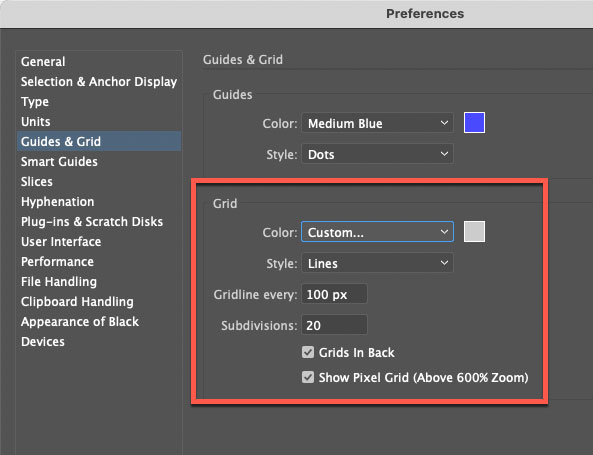This screenshot has height=455, width=593.
Task: Click the Subdivisions input field
Action: point(334,325)
